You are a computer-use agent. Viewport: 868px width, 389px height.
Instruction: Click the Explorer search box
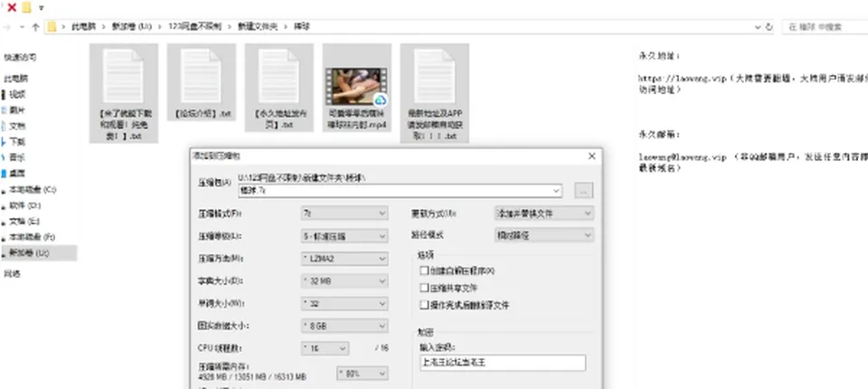coord(825,26)
